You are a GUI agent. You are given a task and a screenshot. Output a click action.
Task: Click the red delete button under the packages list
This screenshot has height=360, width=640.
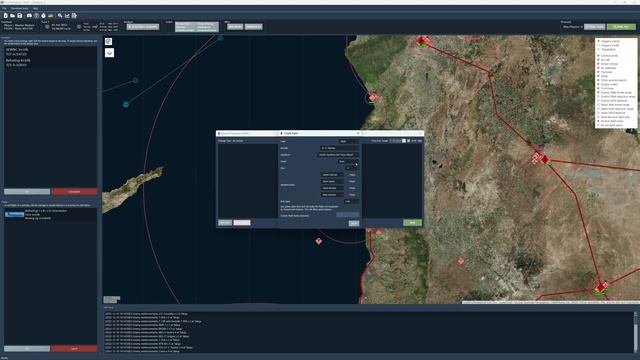[74, 191]
